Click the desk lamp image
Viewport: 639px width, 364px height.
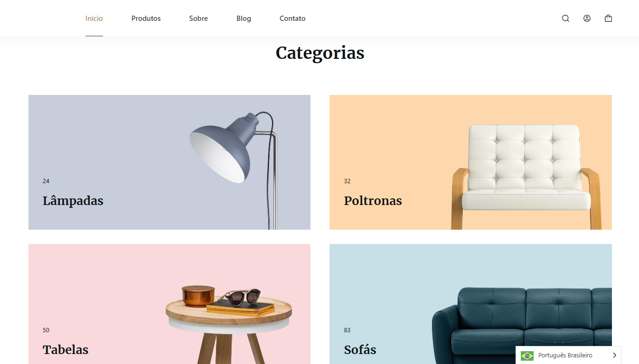pyautogui.click(x=234, y=168)
